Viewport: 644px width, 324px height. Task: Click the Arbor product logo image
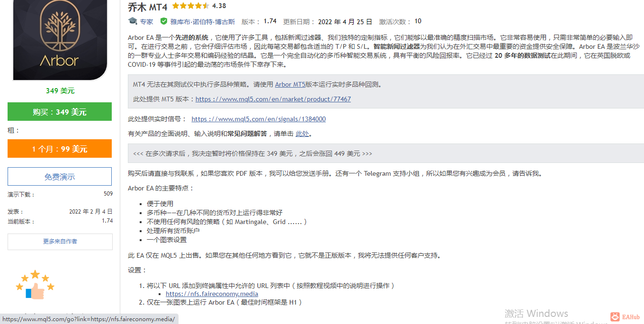[60, 40]
